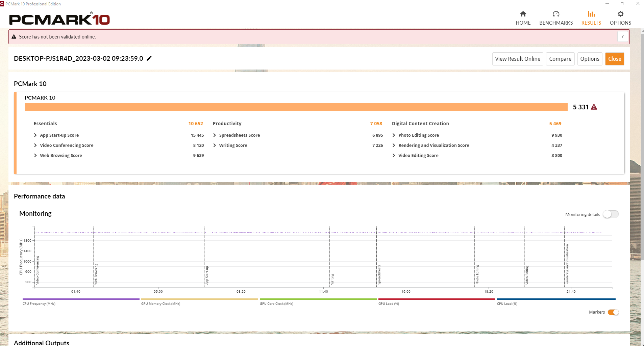This screenshot has width=644, height=346.
Task: Click the GPU Load (%) red legend bar
Action: (437, 299)
